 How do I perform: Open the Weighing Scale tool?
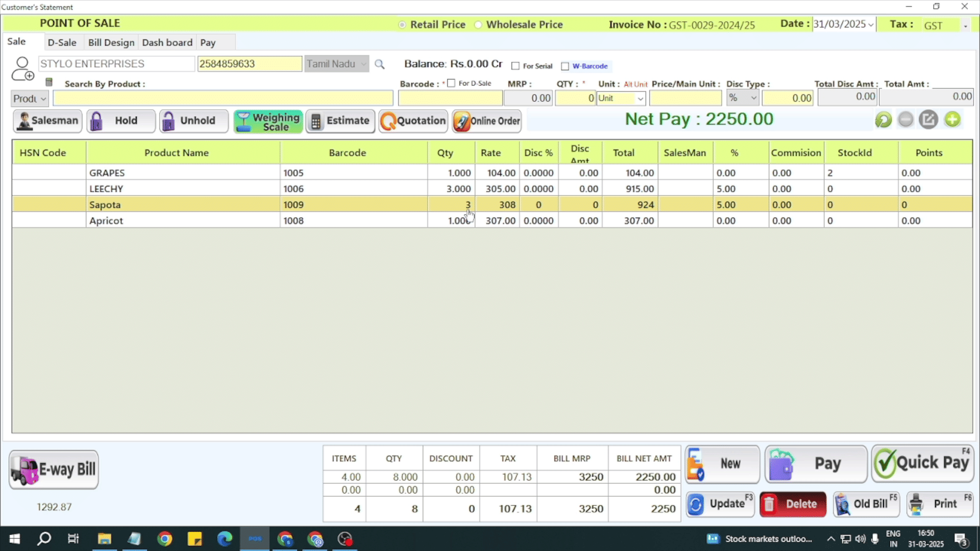(268, 121)
